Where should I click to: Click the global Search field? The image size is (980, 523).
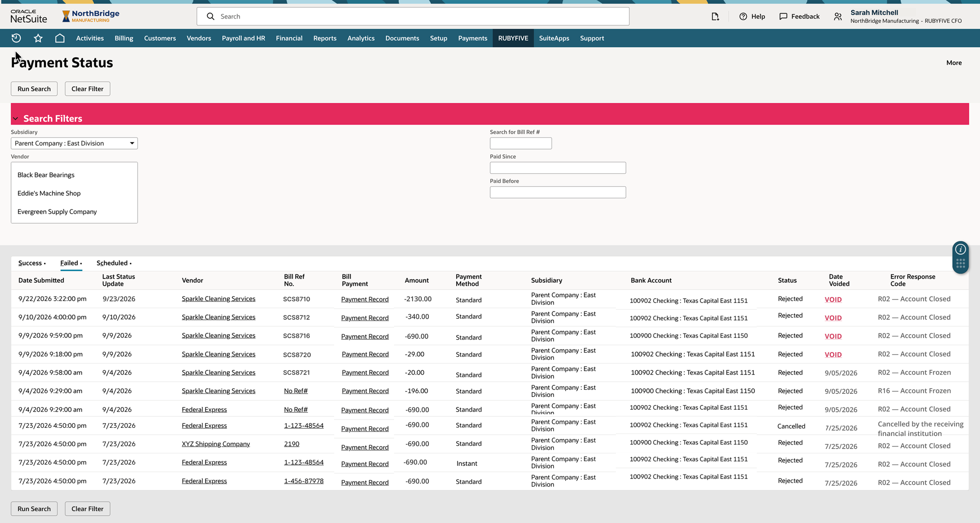click(413, 16)
